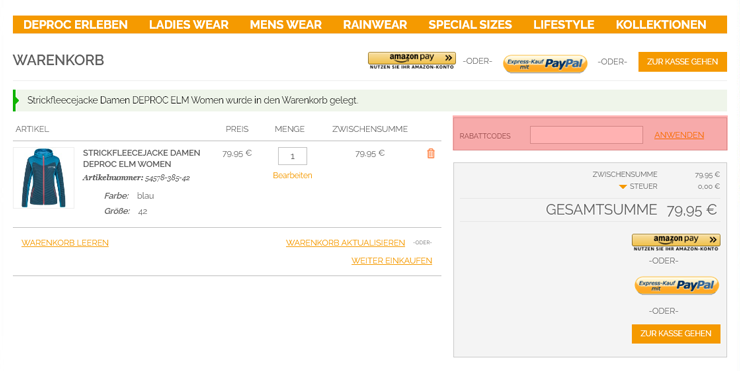
Task: Open Strickfleecejacke Damen Deproc Elm Women title
Action: coord(141,158)
